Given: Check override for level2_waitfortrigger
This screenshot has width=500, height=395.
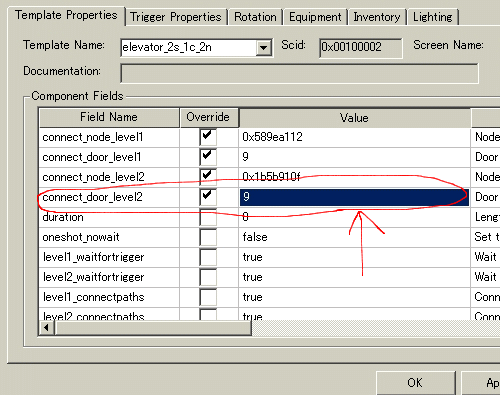Looking at the screenshot, I should click(x=208, y=277).
